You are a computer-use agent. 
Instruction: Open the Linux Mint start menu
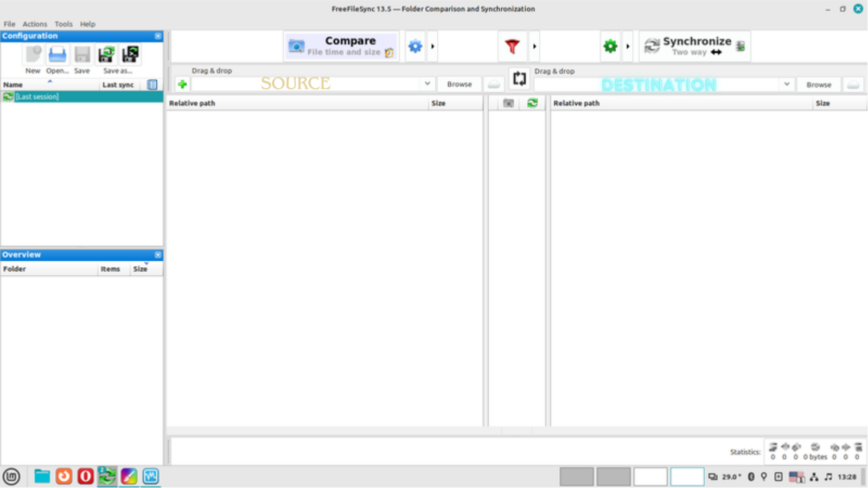[x=11, y=477]
